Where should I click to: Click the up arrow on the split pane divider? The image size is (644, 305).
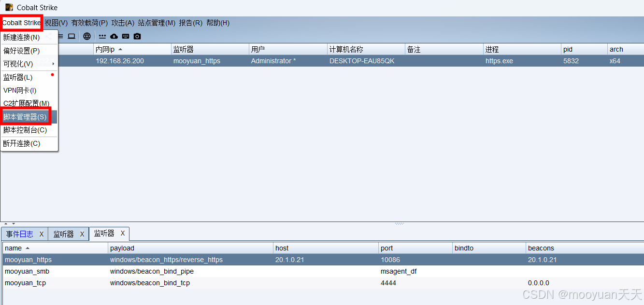6,223
